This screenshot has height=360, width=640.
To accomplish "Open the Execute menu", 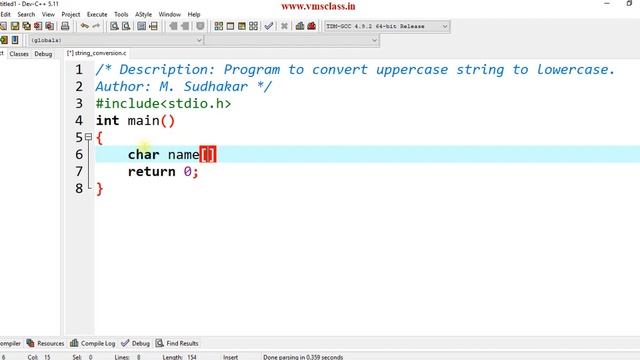I will tap(97, 14).
